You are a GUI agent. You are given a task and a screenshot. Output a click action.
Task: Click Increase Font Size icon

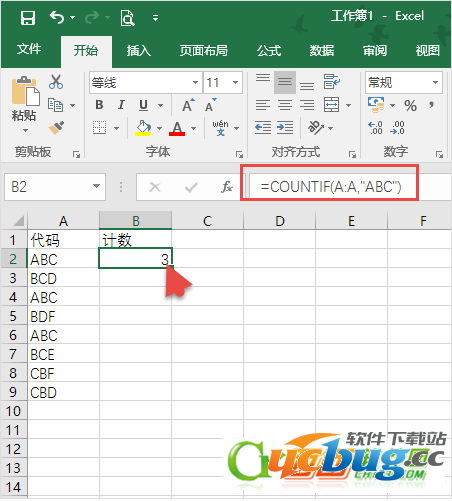click(x=188, y=105)
